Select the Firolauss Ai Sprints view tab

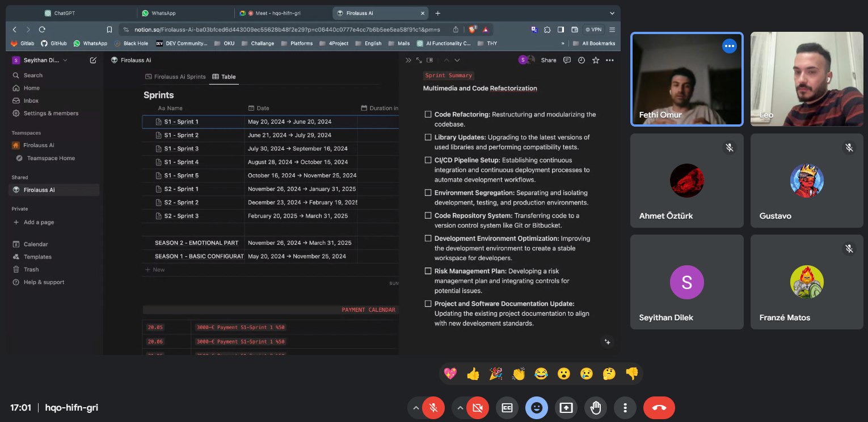point(176,77)
